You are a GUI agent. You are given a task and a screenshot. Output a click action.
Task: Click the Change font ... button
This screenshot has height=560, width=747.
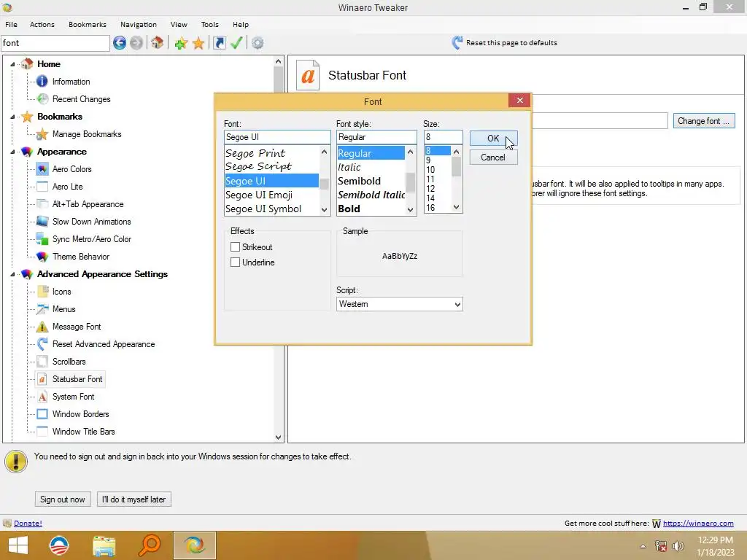(x=704, y=121)
